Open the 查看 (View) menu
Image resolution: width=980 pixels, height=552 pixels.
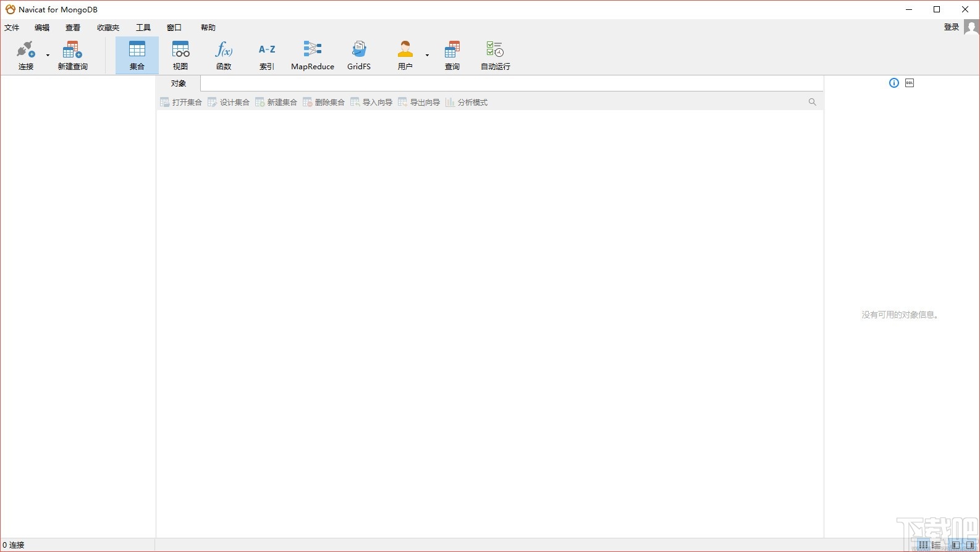click(73, 28)
